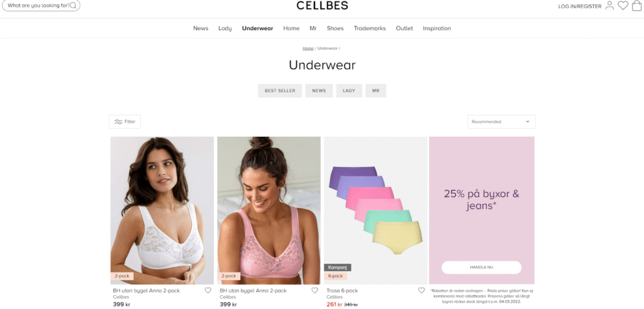Select the Shoes navigation item
Viewport: 644px width, 309px height.
click(335, 28)
